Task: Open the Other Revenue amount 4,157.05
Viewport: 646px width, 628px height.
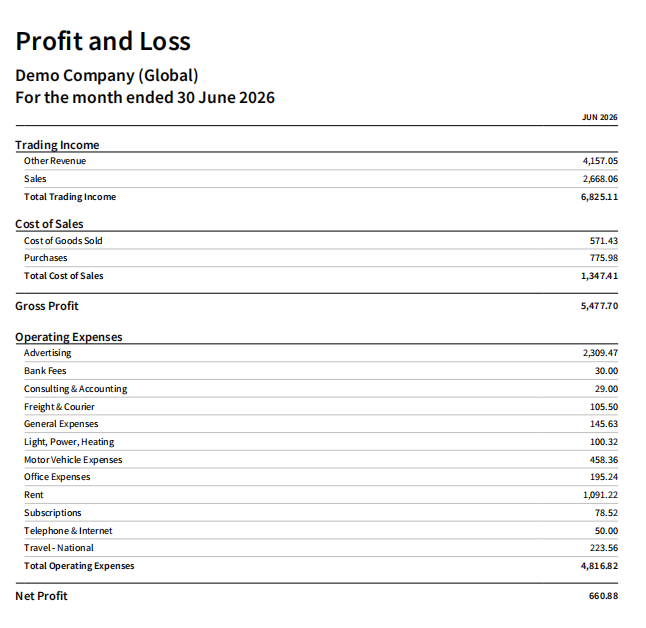Action: (x=600, y=161)
